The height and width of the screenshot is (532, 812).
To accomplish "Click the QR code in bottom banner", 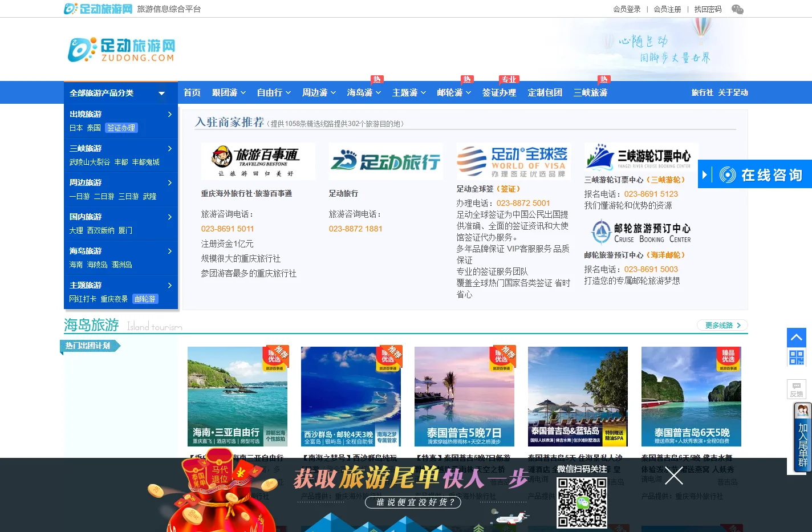I will pyautogui.click(x=582, y=502).
